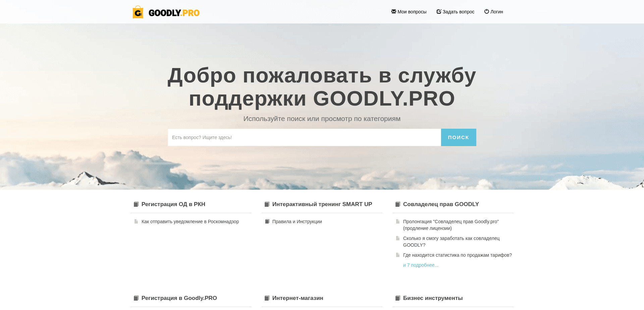Open category Регистрация в Goodly.PRO
Viewport: 644px width, 310px height.
tap(179, 298)
